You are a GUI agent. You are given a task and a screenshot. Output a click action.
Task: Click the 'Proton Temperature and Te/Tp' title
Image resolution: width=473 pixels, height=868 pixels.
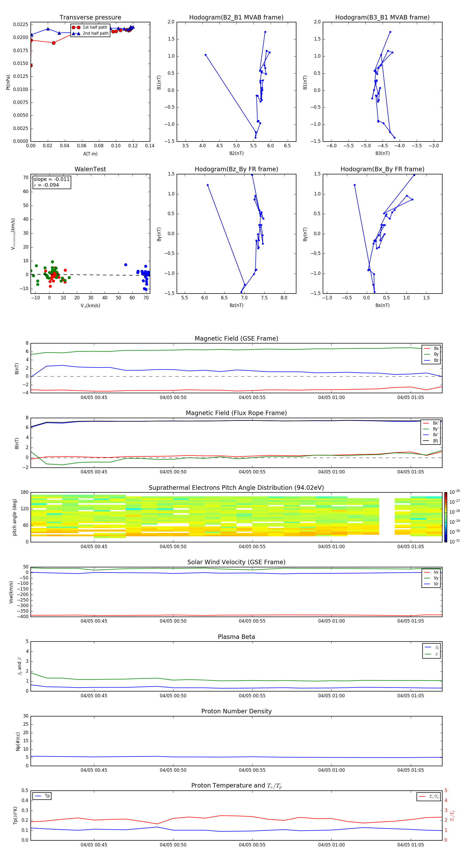236,786
